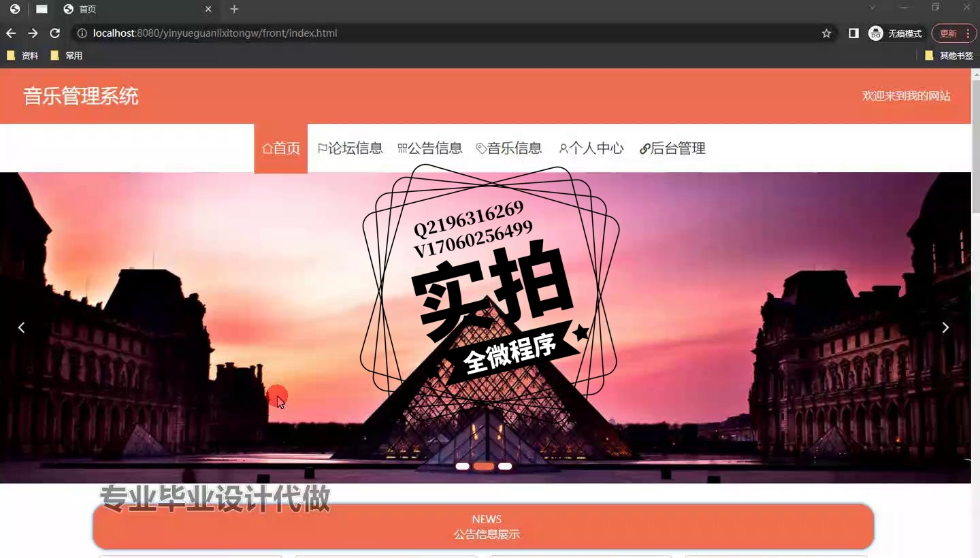Click the 欢迎来到我的网站 welcome text
The height and width of the screenshot is (558, 980).
906,96
